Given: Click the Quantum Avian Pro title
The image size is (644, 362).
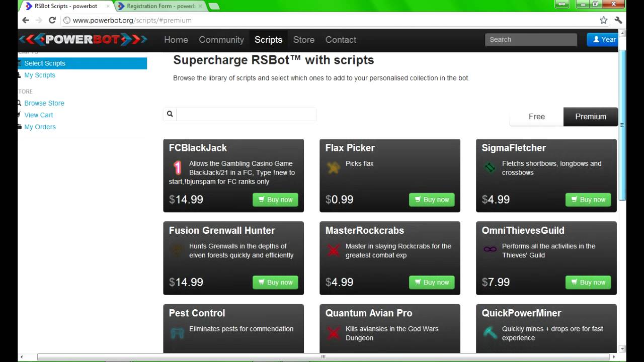Looking at the screenshot, I should [x=369, y=313].
